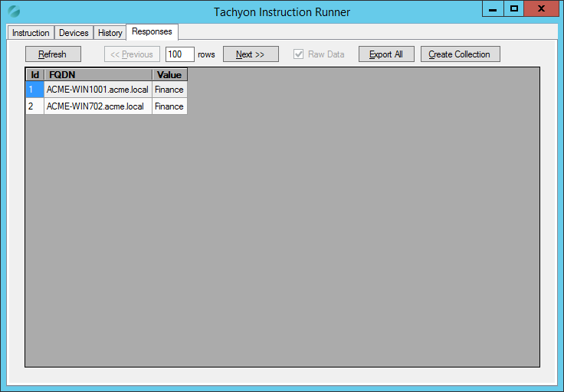Image resolution: width=564 pixels, height=392 pixels.
Task: Click the rows count input field
Action: pyautogui.click(x=179, y=54)
